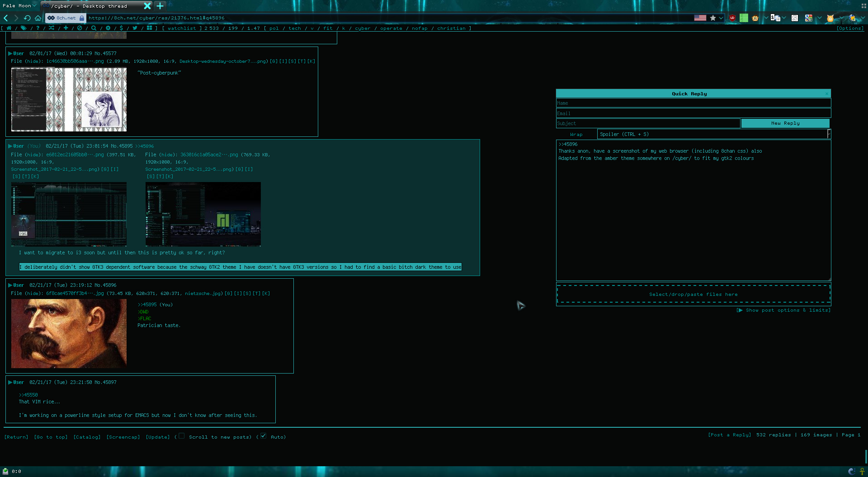Open a new tab with the plus icon
868x477 pixels.
tap(160, 6)
